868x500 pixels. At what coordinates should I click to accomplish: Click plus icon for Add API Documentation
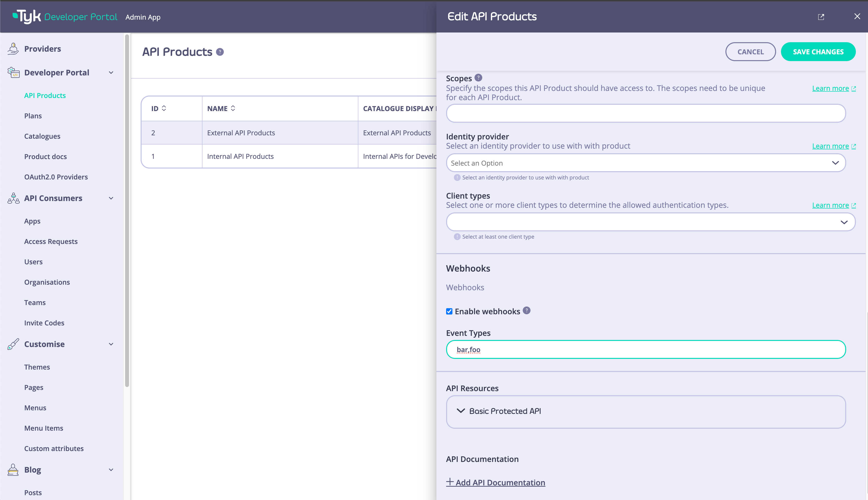[x=450, y=482]
